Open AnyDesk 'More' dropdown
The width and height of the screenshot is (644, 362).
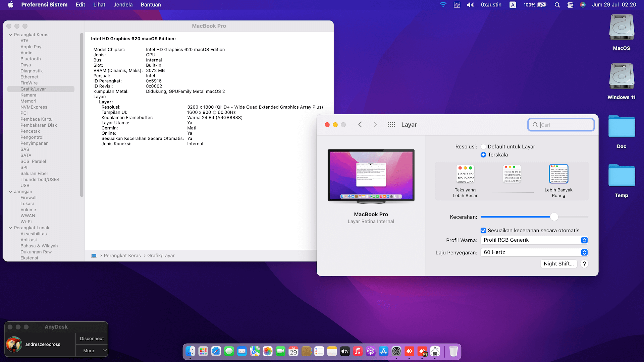point(92,351)
